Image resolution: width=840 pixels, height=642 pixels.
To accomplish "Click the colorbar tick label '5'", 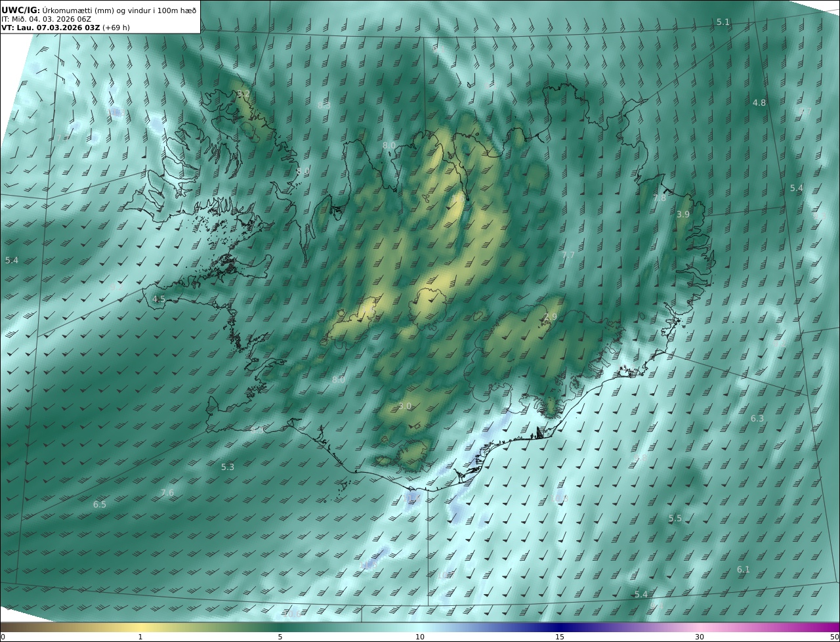I will click(280, 637).
